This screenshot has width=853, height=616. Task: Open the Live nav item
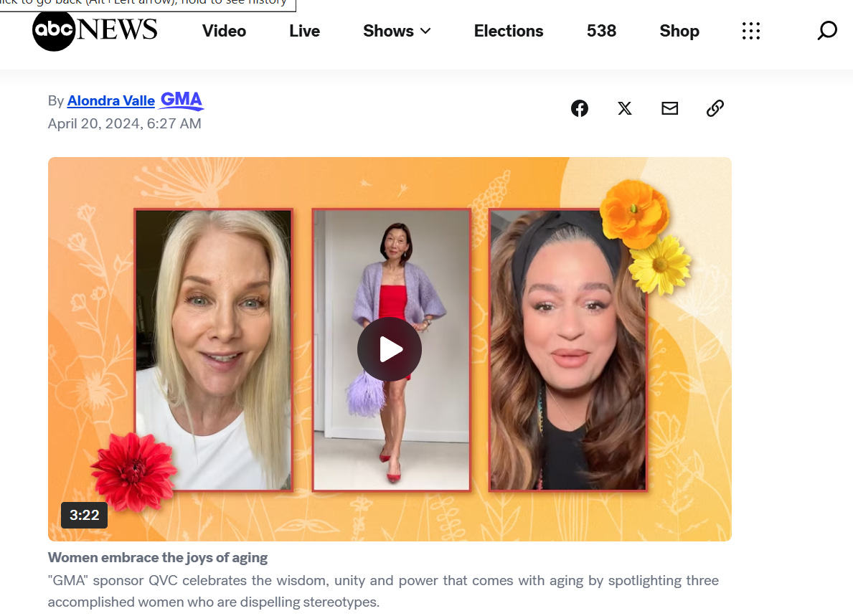[x=305, y=31]
